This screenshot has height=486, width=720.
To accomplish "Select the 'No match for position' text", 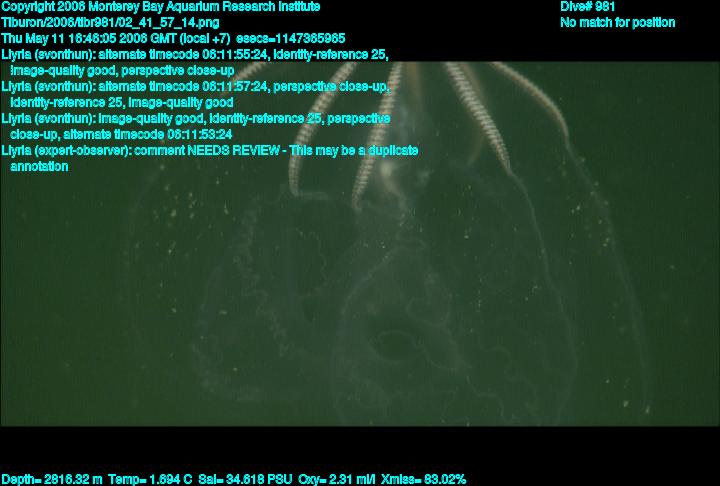I will pyautogui.click(x=618, y=23).
